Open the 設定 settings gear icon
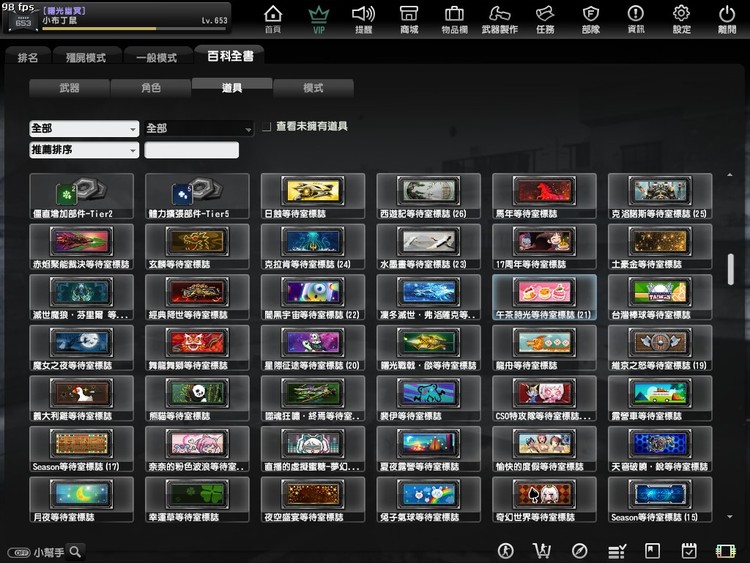 681,19
